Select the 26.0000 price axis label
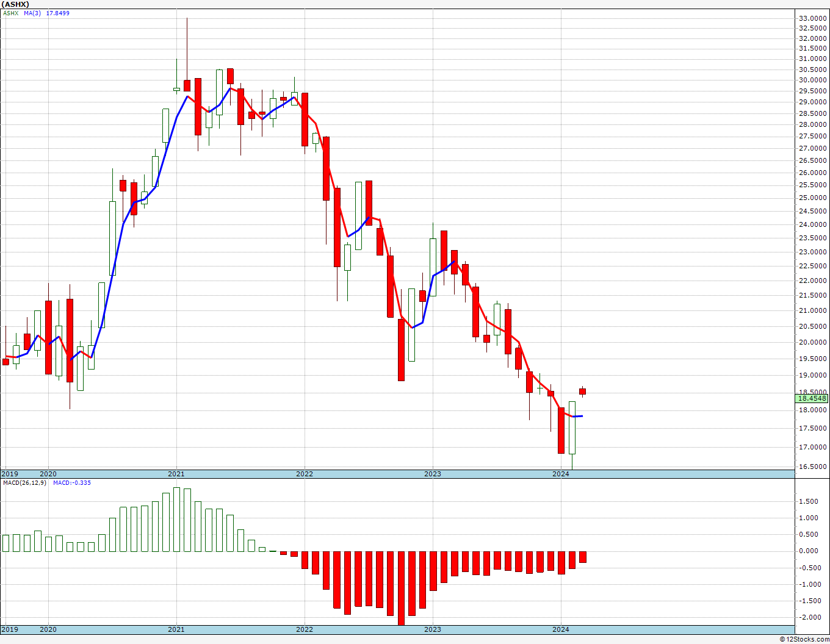This screenshot has height=644, width=830. (x=813, y=173)
